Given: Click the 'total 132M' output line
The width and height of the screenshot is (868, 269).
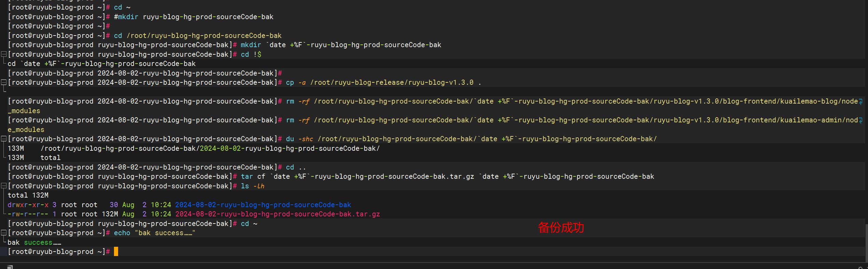Looking at the screenshot, I should pyautogui.click(x=28, y=195).
